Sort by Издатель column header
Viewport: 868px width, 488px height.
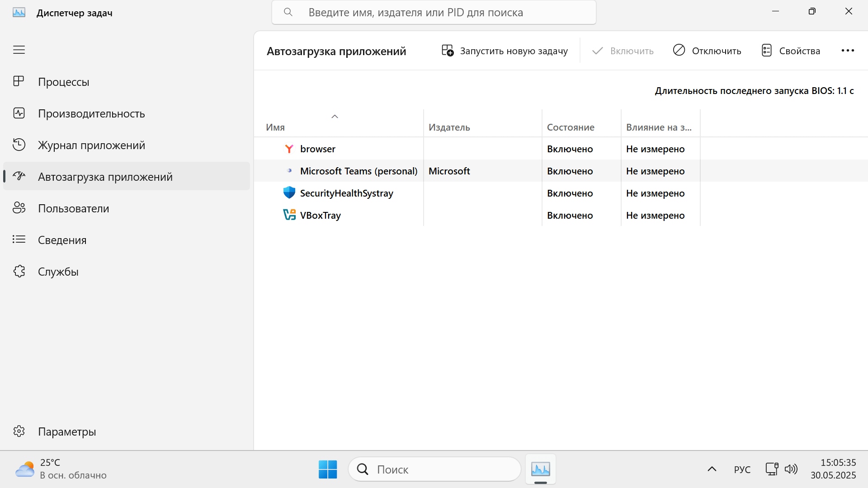point(449,127)
